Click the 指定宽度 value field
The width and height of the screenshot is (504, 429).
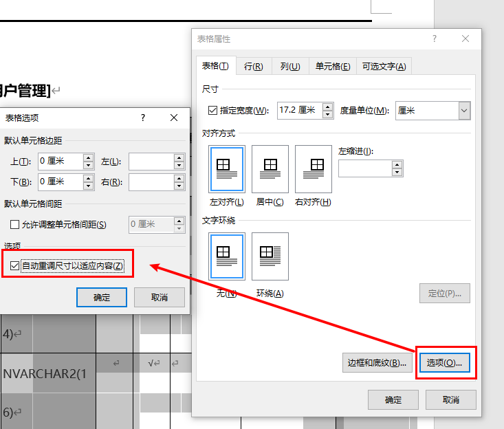[300, 111]
